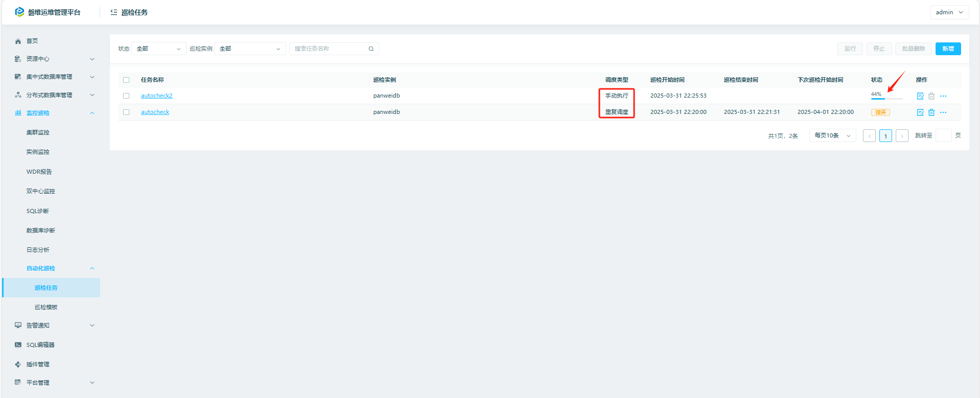Select page 1 in pagination

885,136
